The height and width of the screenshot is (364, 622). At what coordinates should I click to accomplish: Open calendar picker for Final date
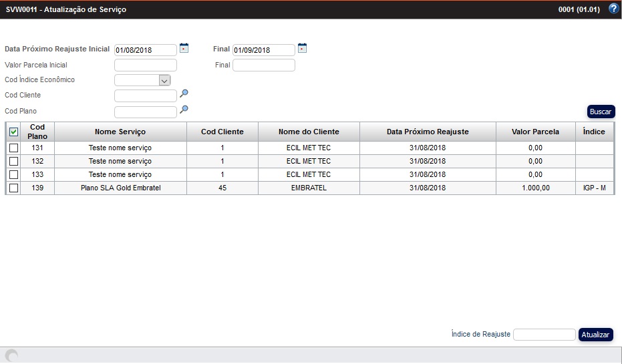click(302, 48)
